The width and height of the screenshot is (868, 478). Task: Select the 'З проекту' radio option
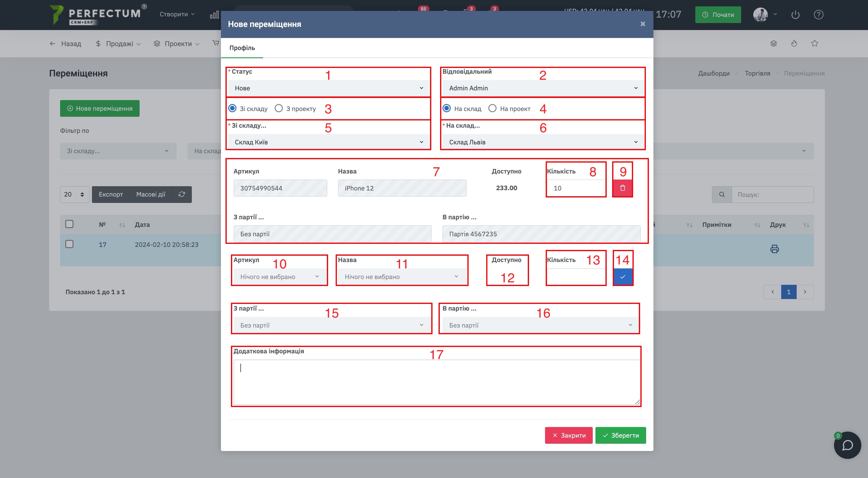(x=295, y=108)
